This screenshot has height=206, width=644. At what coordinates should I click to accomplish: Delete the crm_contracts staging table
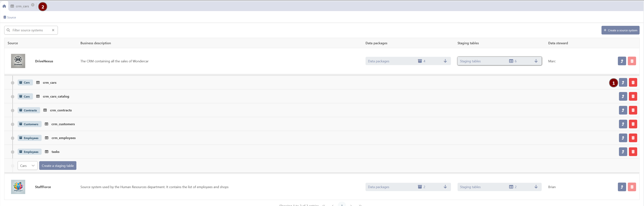[633, 110]
